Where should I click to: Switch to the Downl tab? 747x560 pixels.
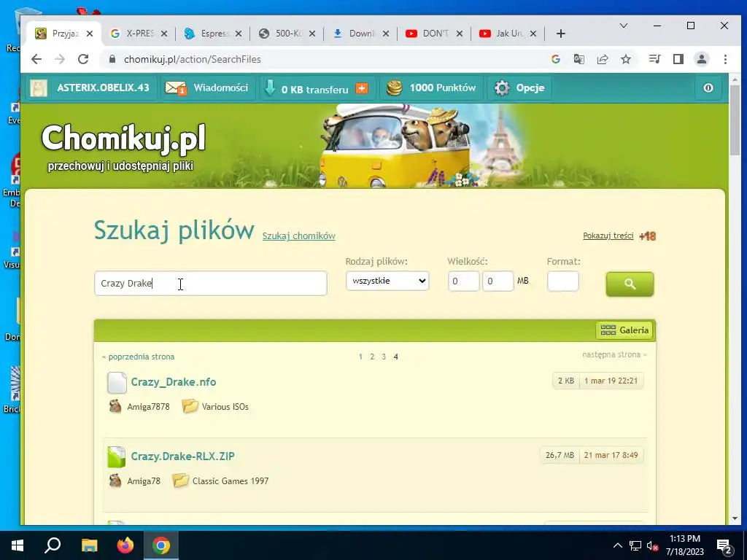[360, 34]
